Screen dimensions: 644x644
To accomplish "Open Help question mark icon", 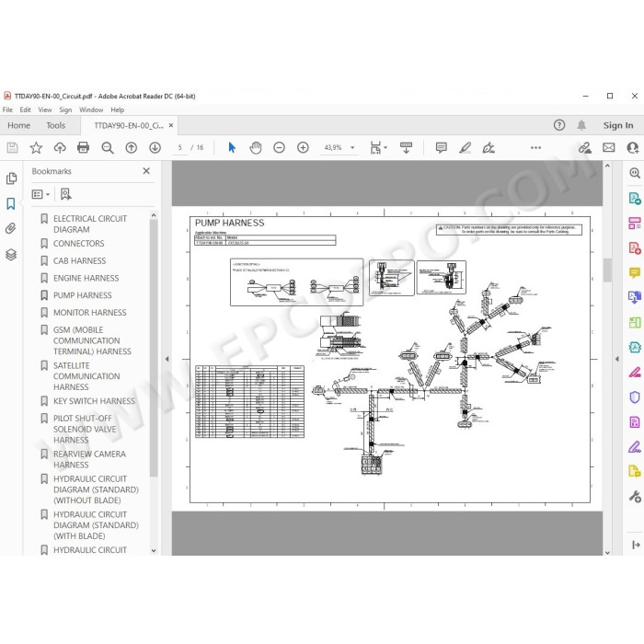I will 559,125.
